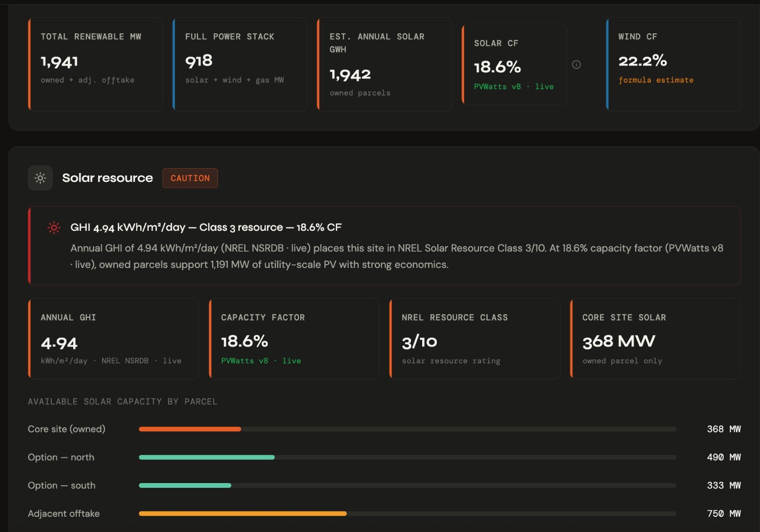The height and width of the screenshot is (532, 760).
Task: Click the 1,942 annual solar GWh value
Action: (350, 75)
